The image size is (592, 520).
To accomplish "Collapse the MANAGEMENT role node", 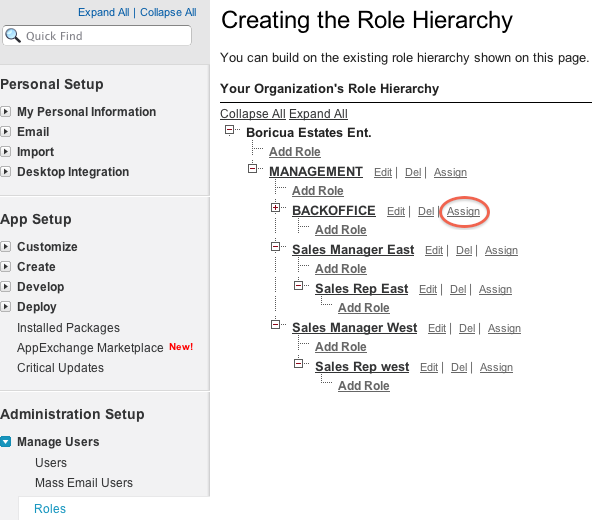I will (252, 168).
